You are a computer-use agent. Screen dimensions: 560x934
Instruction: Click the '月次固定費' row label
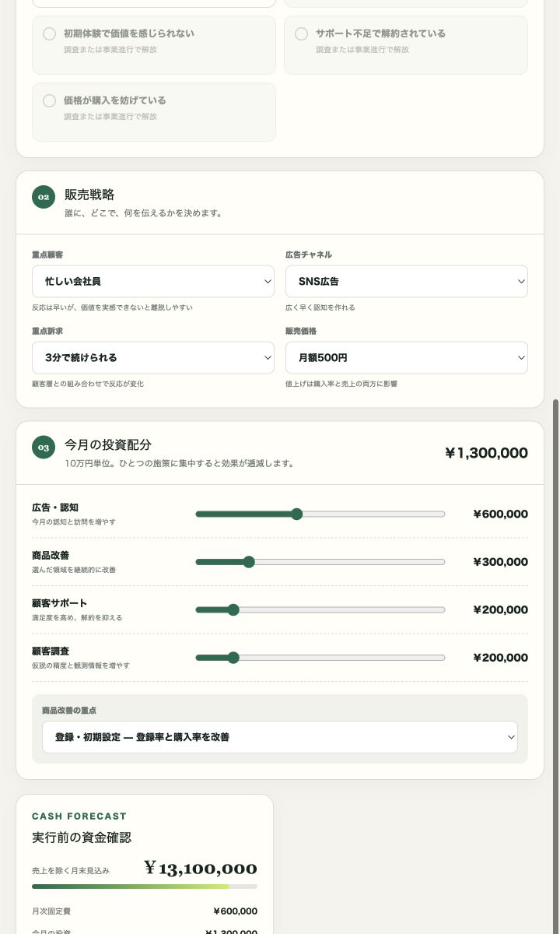(x=51, y=911)
